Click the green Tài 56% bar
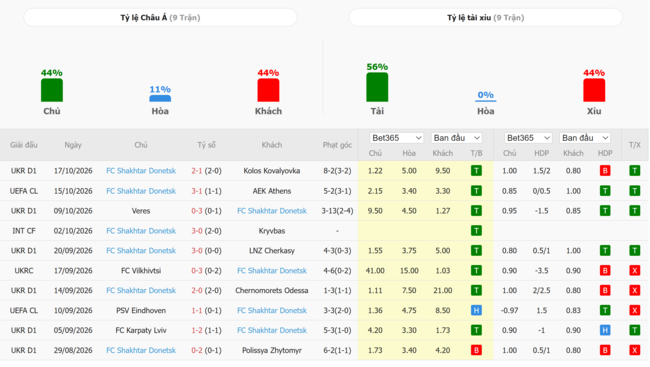The width and height of the screenshot is (650, 367). [377, 87]
